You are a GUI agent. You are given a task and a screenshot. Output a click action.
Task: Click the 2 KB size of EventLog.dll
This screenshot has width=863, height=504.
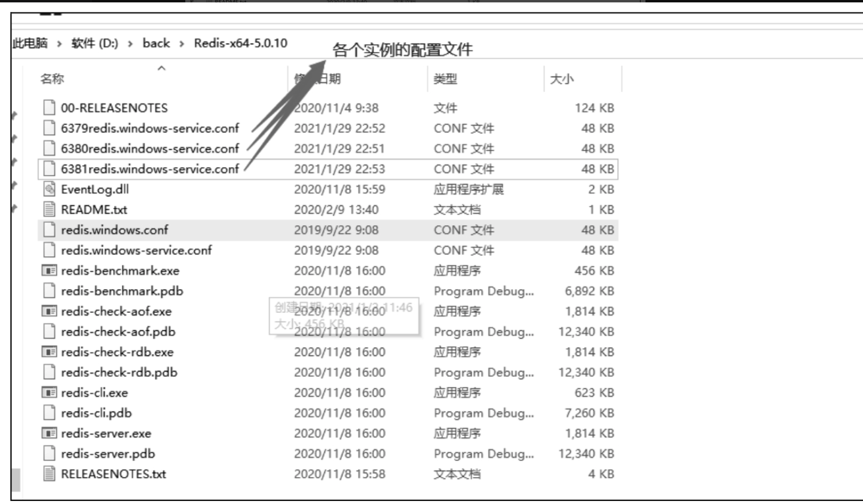click(x=601, y=189)
